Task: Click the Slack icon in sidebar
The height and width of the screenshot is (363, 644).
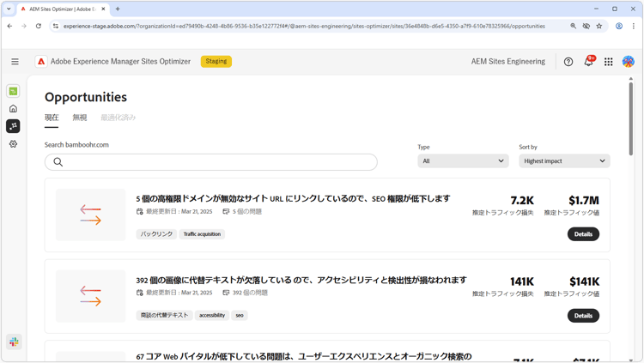Action: point(14,342)
